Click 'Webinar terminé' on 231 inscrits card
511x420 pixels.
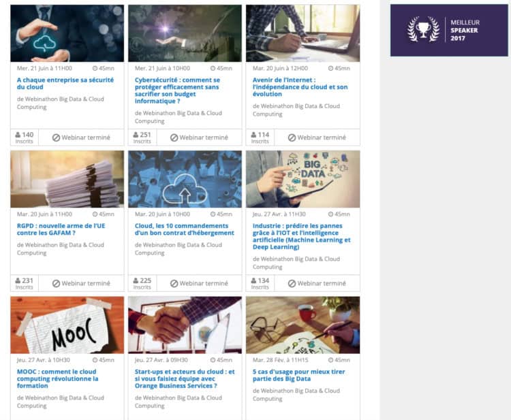pyautogui.click(x=81, y=283)
